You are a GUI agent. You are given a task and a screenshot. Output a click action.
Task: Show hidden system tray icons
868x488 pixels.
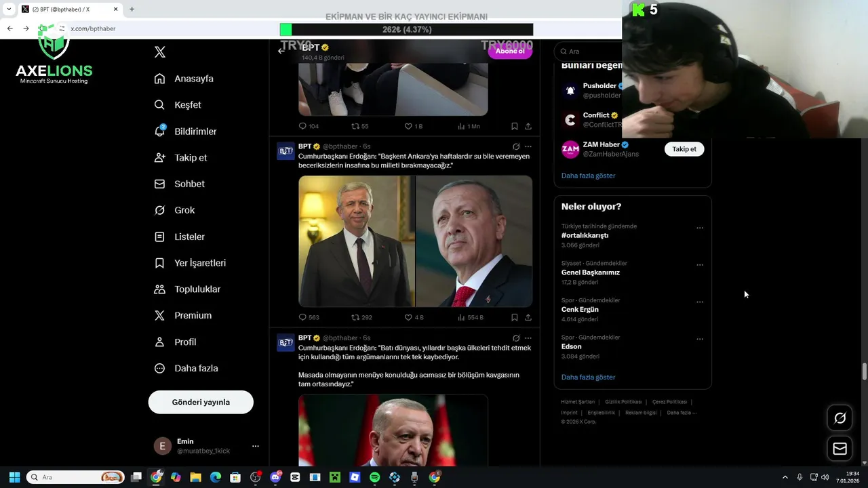coord(785,477)
